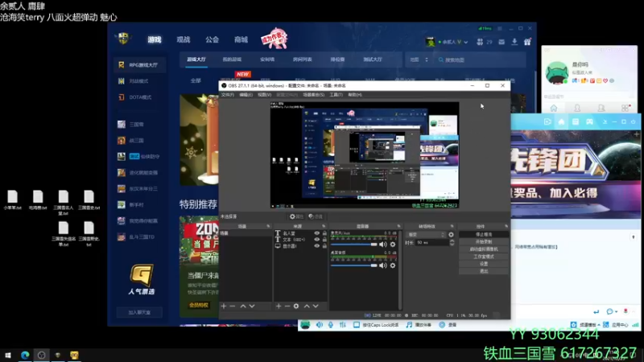Open source properties gear in sources toolbar
The width and height of the screenshot is (644, 362).
(x=296, y=306)
